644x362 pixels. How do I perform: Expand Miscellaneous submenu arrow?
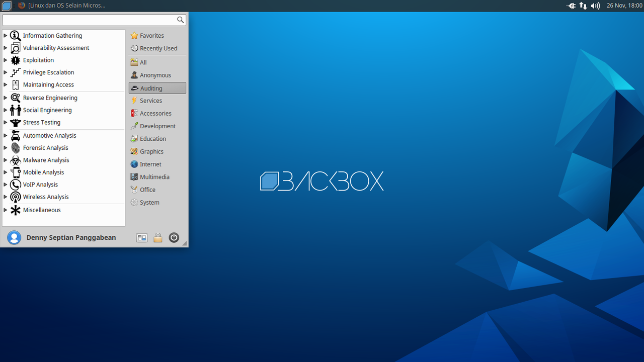(x=6, y=210)
